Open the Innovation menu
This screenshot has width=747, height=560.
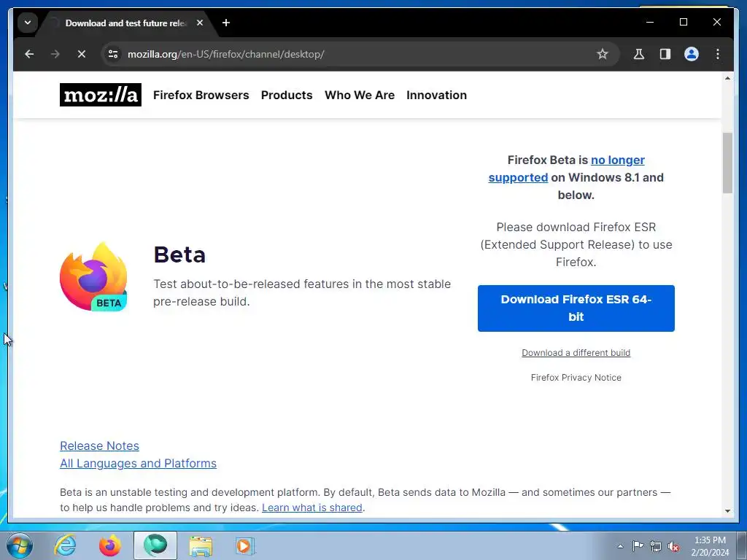[436, 96]
